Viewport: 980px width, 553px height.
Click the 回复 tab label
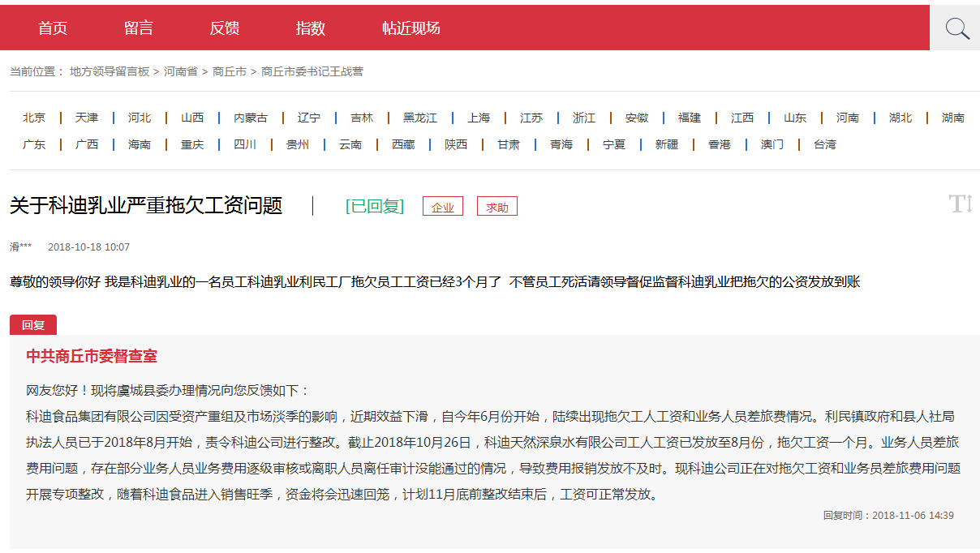[x=33, y=325]
